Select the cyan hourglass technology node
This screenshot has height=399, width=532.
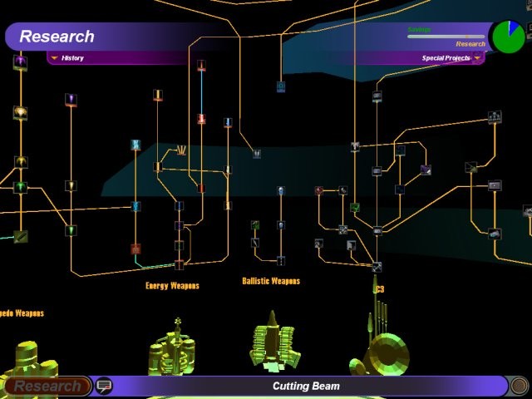pos(135,145)
